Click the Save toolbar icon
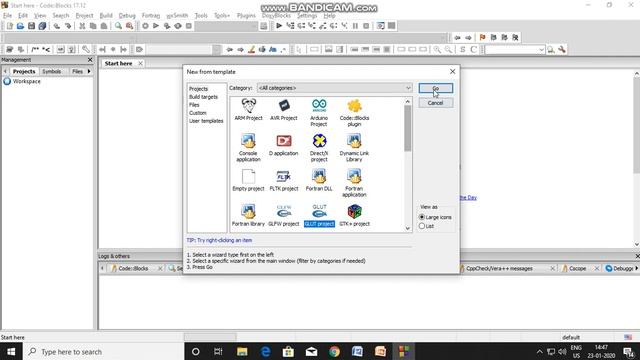 pyautogui.click(x=31, y=26)
